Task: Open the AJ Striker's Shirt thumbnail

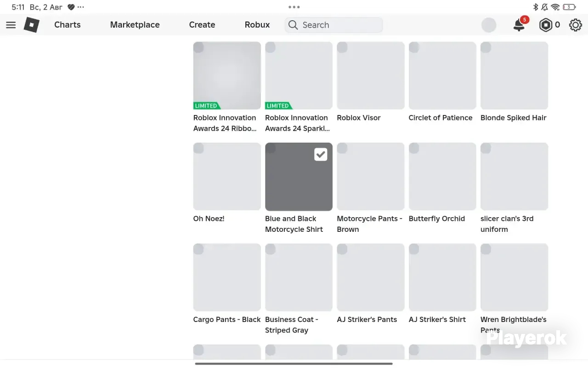Action: pos(442,277)
